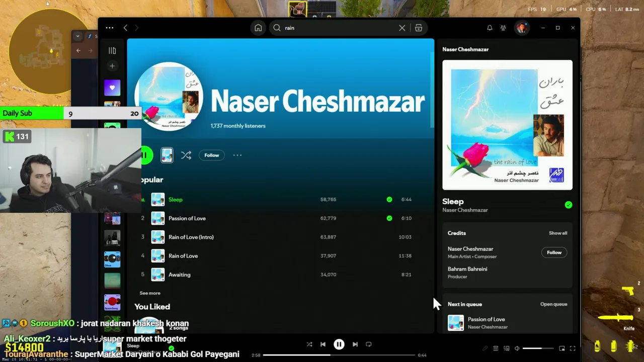Viewport: 644px width, 362px height.
Task: Open the Liked Songs purple heart playlist
Action: (x=112, y=87)
